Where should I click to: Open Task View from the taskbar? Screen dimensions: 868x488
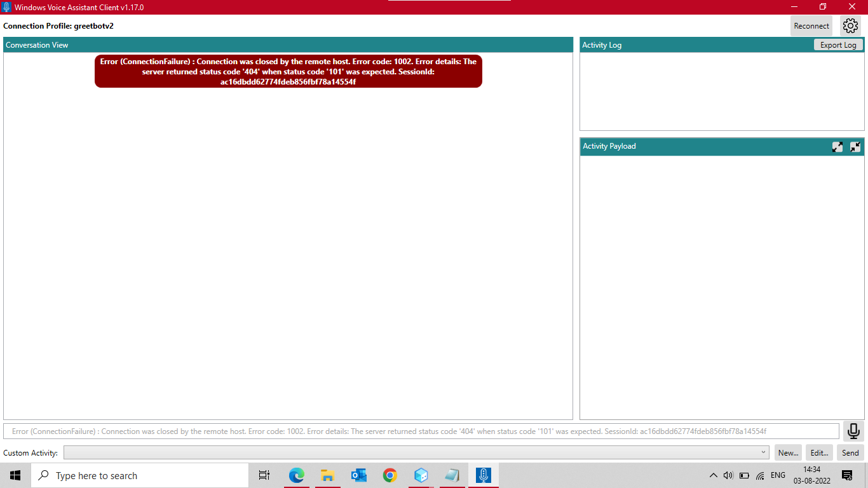pyautogui.click(x=264, y=475)
